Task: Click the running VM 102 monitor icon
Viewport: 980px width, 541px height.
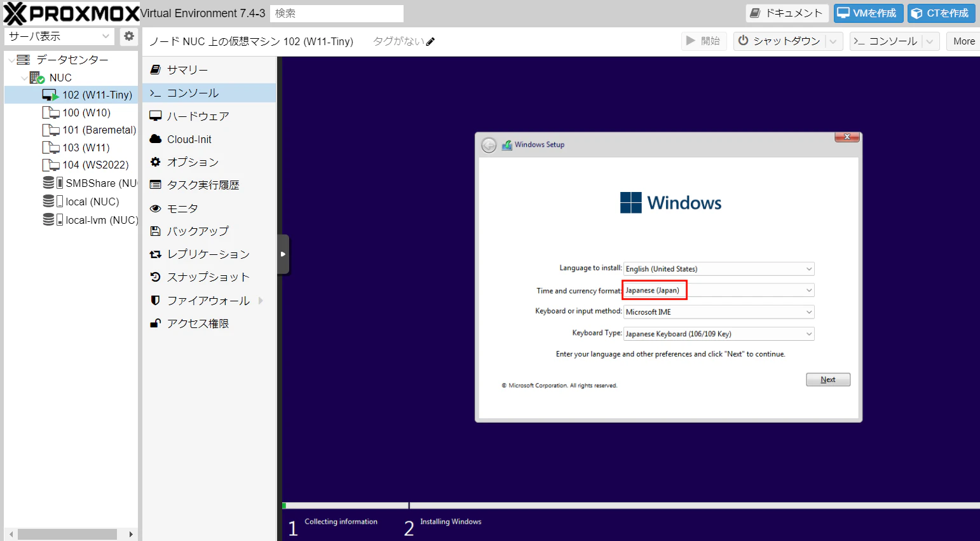Action: 50,95
